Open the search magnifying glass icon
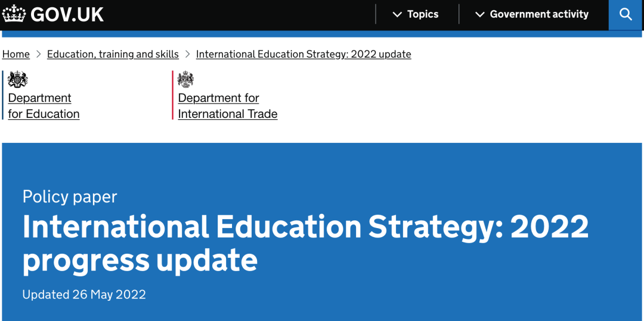 (626, 14)
